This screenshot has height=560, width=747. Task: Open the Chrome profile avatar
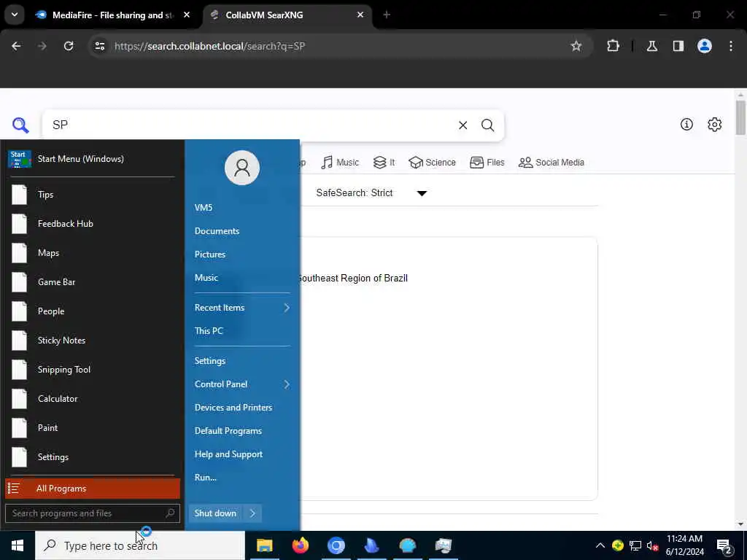[705, 46]
